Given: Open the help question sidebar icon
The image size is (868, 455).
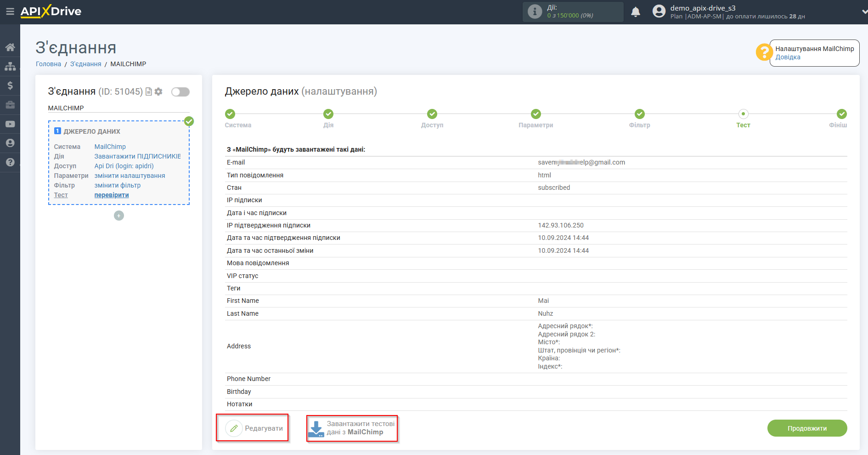Looking at the screenshot, I should [10, 162].
